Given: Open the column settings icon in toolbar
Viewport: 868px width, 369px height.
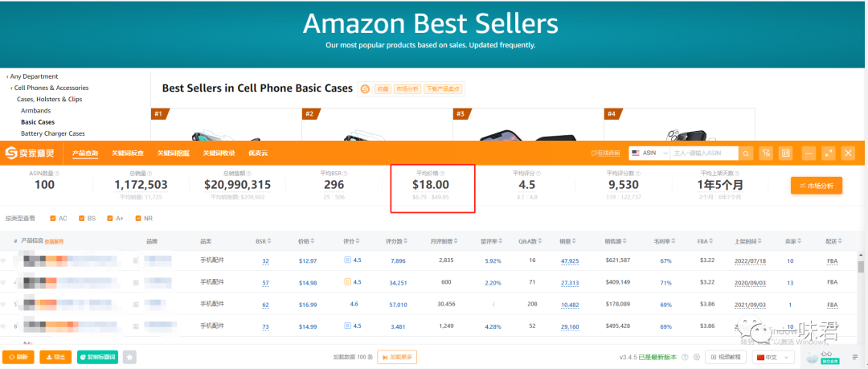Looking at the screenshot, I should click(x=786, y=153).
